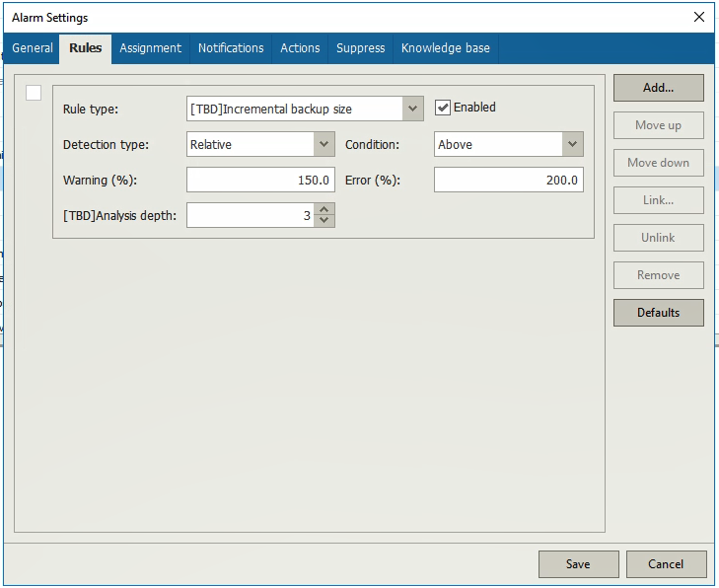Switch to the Suppress tab
The height and width of the screenshot is (588, 719).
pyautogui.click(x=360, y=48)
